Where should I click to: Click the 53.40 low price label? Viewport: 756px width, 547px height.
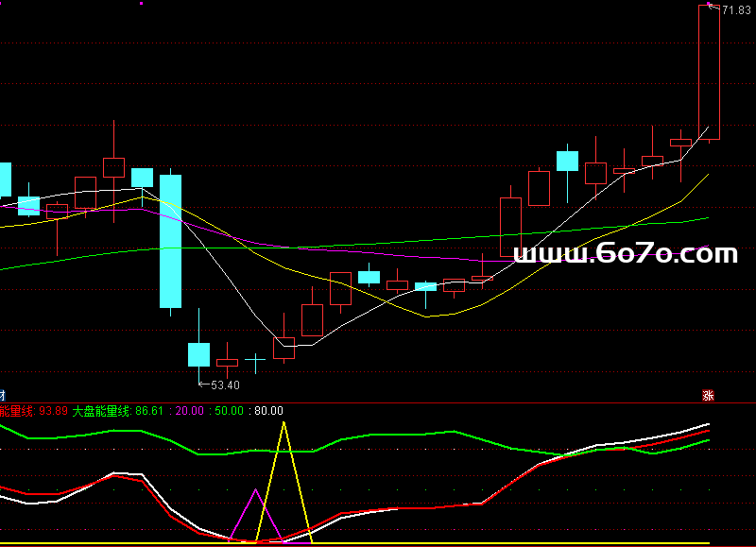tap(225, 385)
